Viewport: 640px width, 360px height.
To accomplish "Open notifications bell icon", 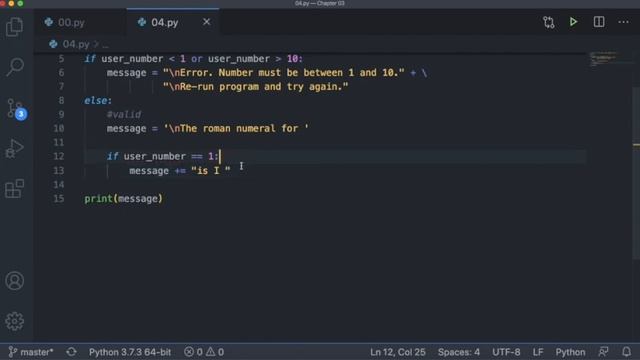I will [x=627, y=352].
